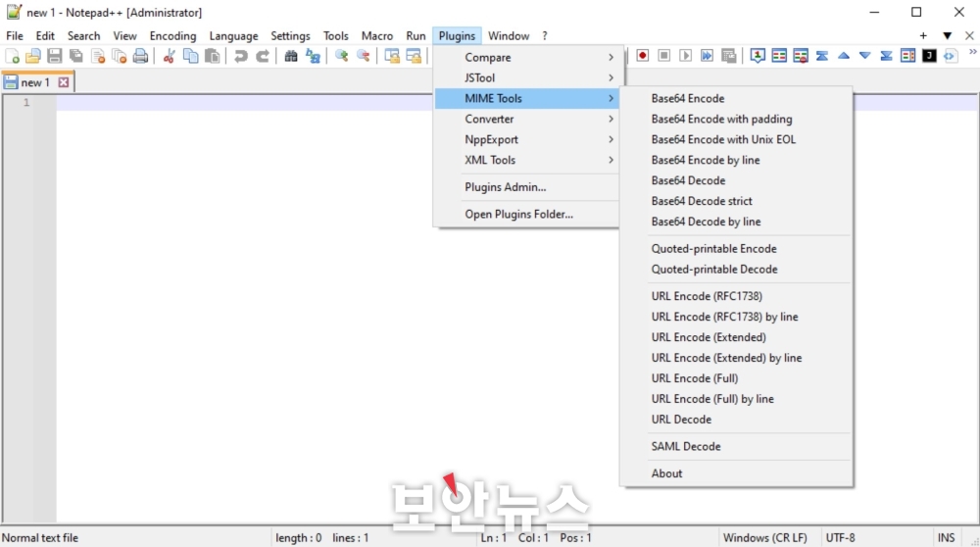Click the Close All documents icon
This screenshot has height=547, width=980.
coord(119,56)
